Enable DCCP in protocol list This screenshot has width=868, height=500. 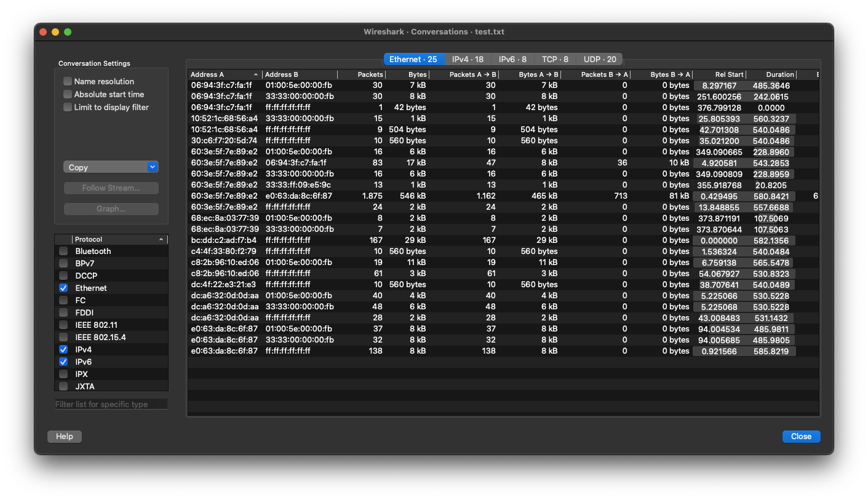pyautogui.click(x=63, y=276)
